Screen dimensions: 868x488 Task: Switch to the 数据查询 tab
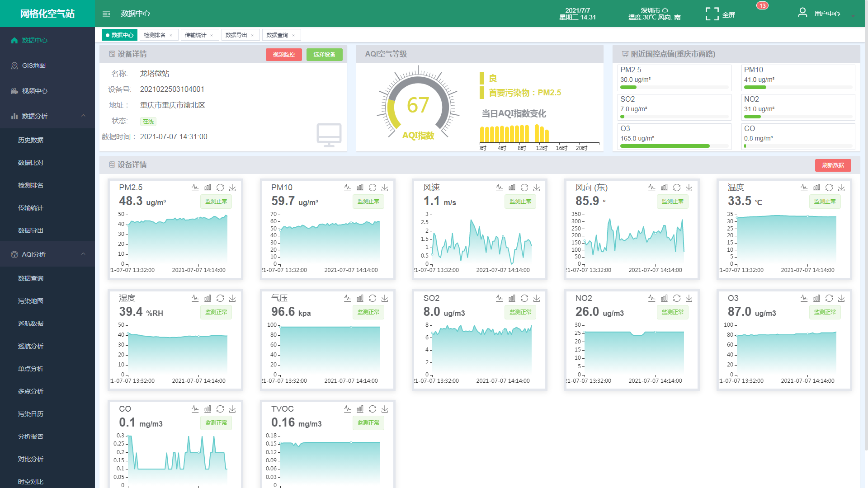coord(277,35)
